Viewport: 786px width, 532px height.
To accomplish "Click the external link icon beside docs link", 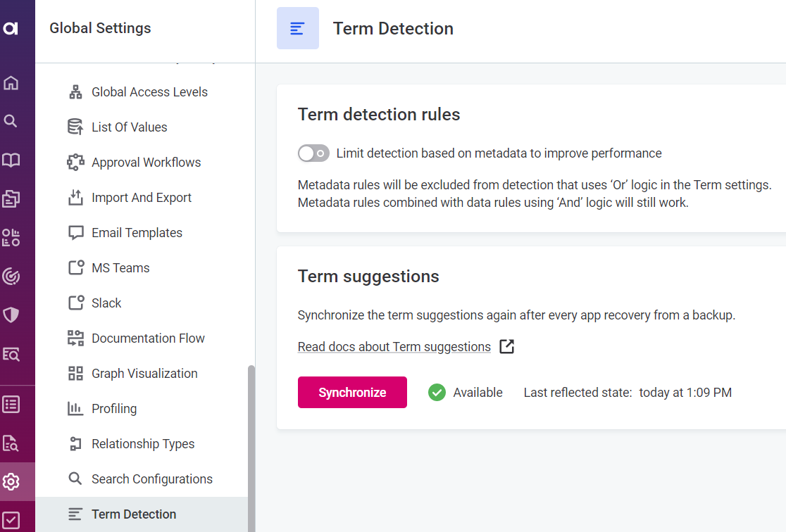I will coord(507,346).
